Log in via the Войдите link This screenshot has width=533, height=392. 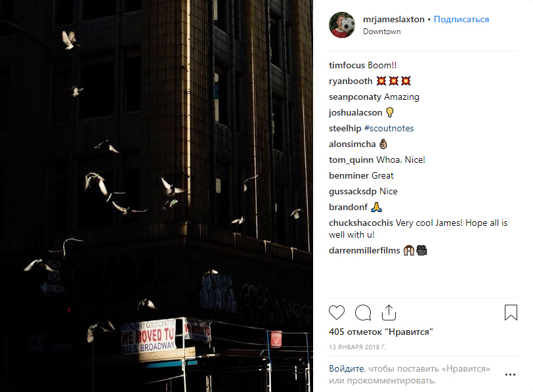click(x=347, y=368)
